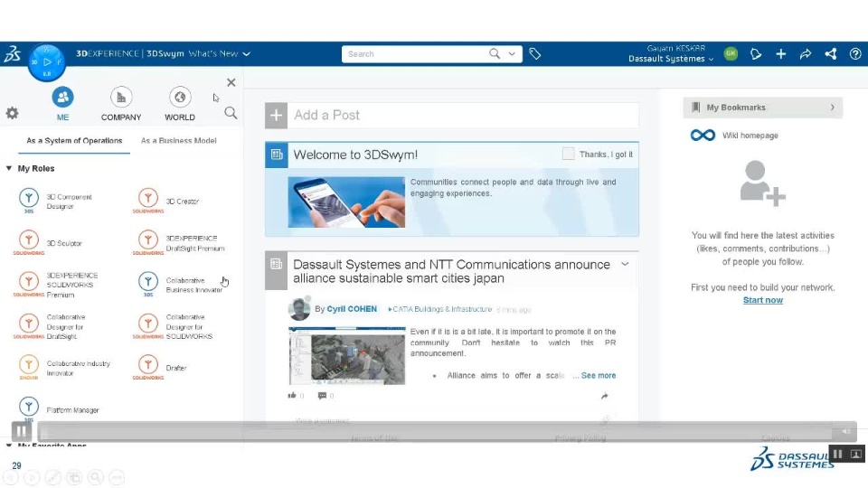Click the Wiki homepage infinity icon
Viewport: 868px width, 488px height.
(703, 135)
